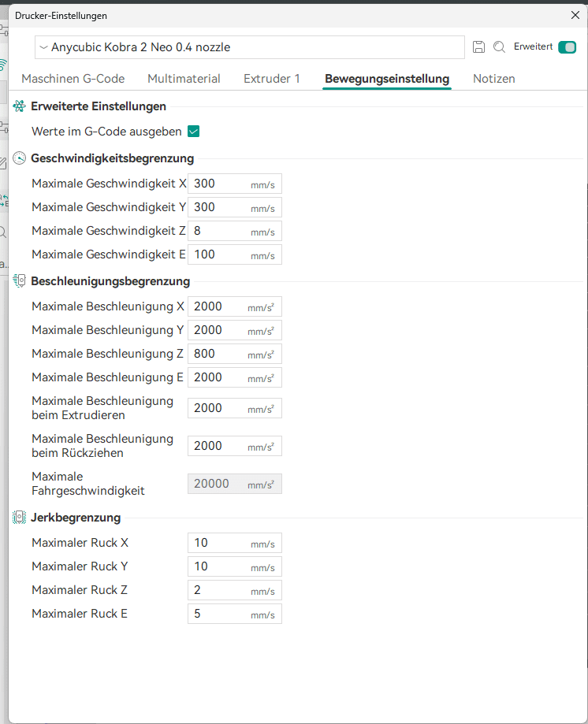Switch to the Maschinen G-Code tab
The image size is (588, 724).
click(x=73, y=79)
